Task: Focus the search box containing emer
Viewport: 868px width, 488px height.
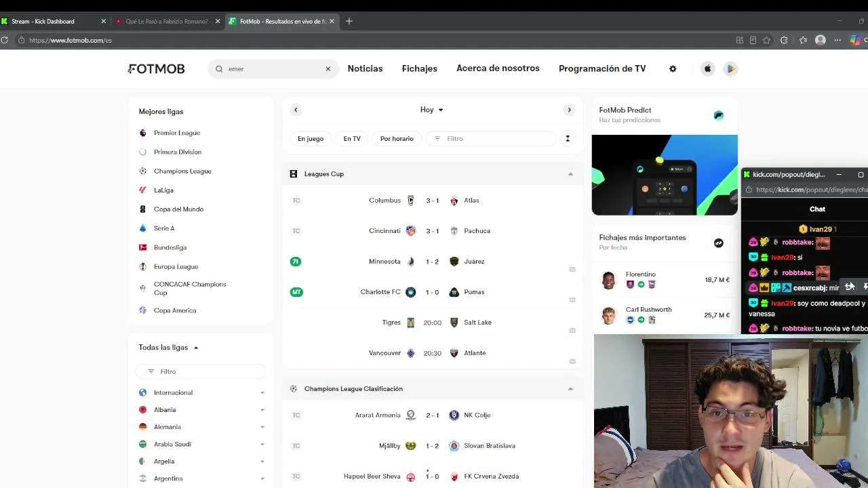Action: (x=274, y=68)
